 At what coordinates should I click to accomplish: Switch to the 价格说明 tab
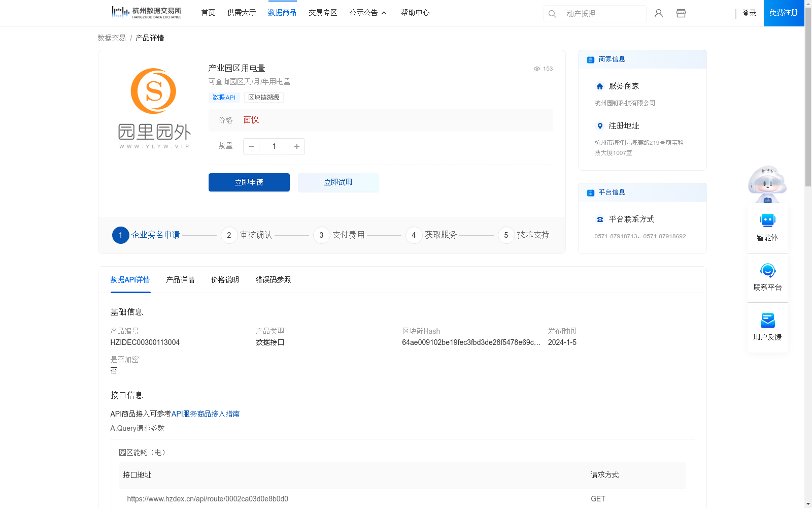(x=225, y=280)
